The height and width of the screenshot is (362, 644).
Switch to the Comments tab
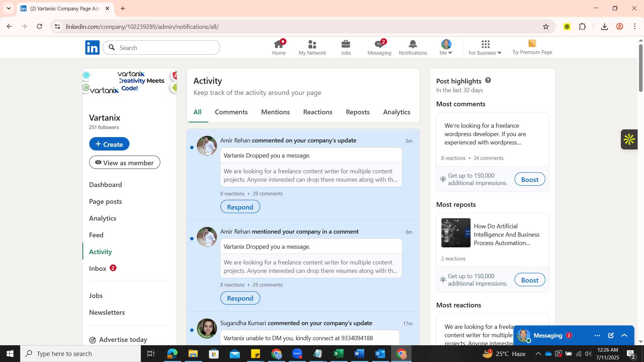click(231, 112)
